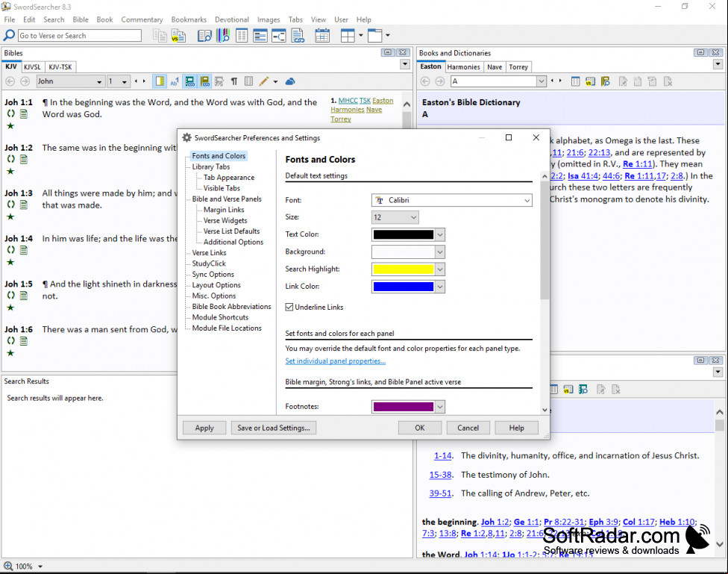Screen dimensions: 728x574
Task: Click the Ab1 icon in Bibles toolbar
Action: [x=175, y=82]
